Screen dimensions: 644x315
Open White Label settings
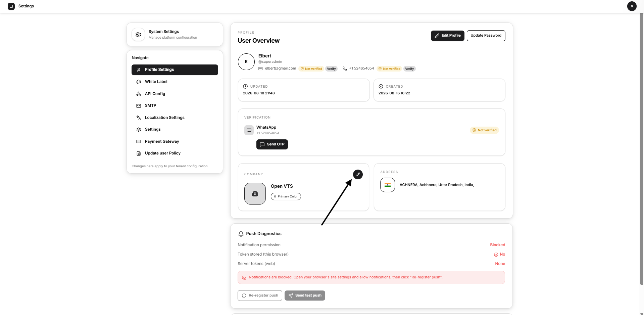[175, 82]
